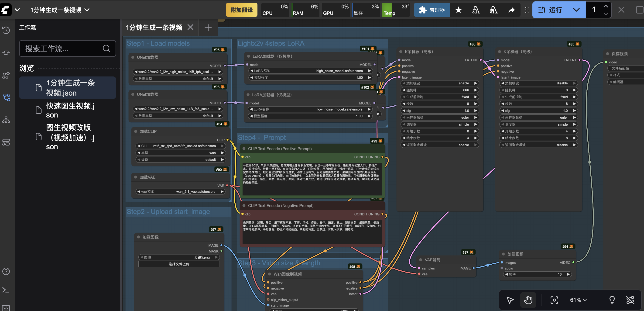Click the Manager puzzle-piece button

[432, 10]
